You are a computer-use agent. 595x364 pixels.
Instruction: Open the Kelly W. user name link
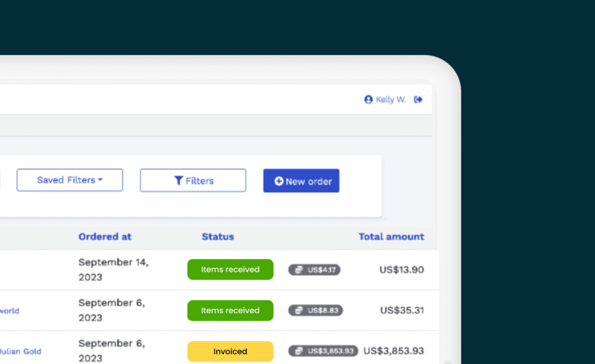point(390,99)
